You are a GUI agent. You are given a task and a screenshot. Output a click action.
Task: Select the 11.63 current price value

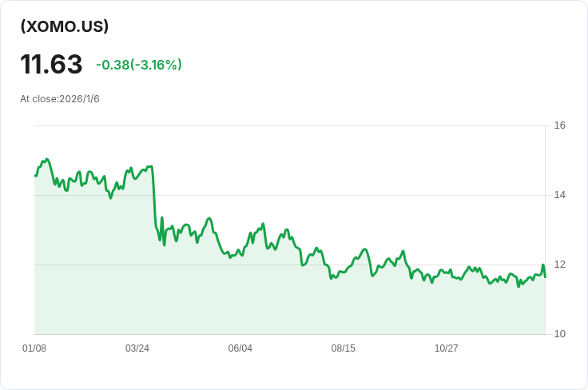(x=51, y=65)
